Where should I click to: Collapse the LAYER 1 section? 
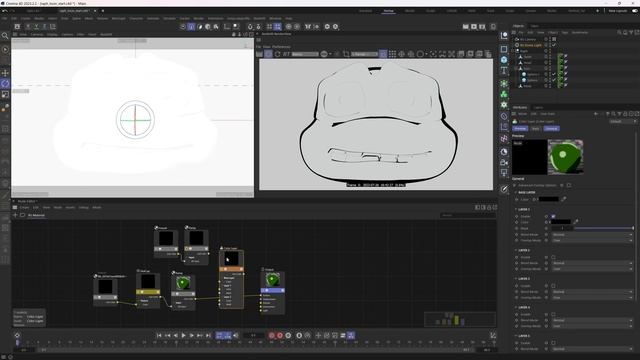pos(516,209)
